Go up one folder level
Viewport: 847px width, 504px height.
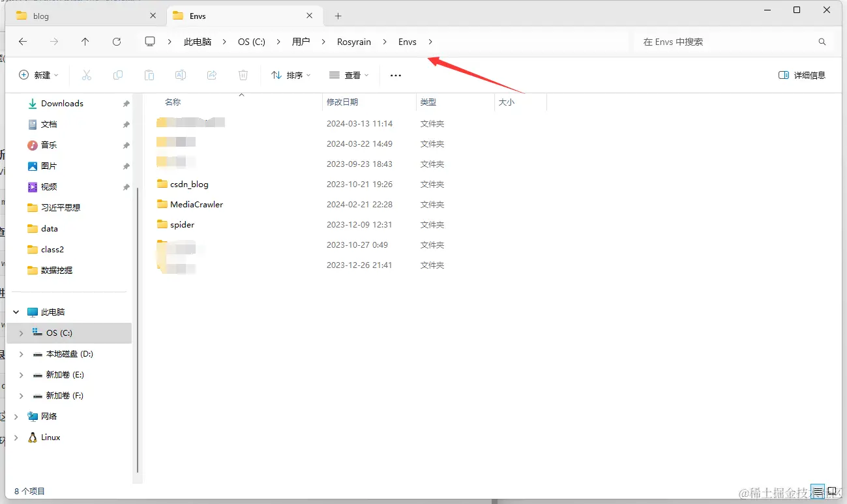(85, 42)
